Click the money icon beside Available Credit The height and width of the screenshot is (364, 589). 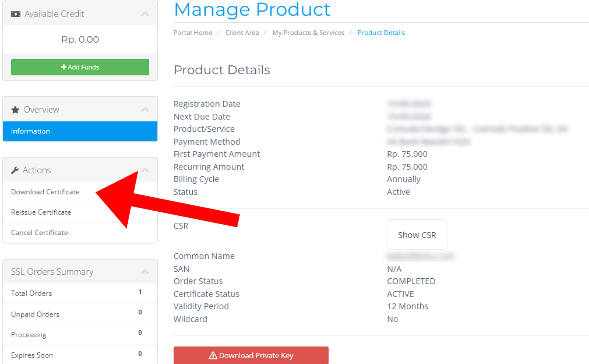15,14
